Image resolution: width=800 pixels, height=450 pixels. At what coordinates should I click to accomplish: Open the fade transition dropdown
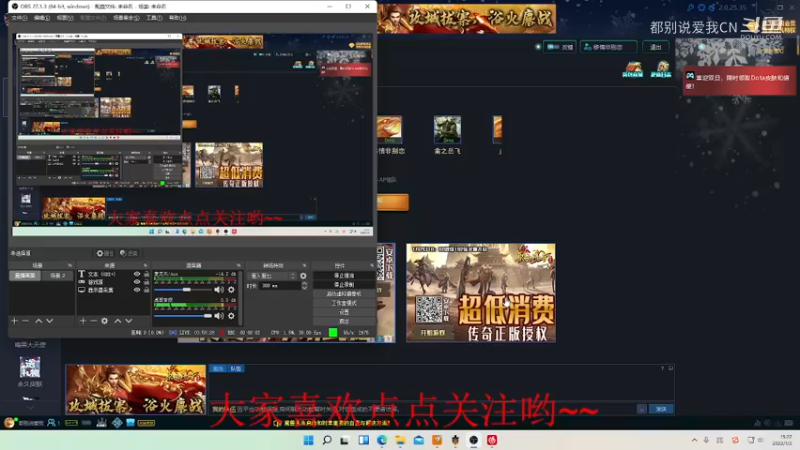tap(271, 276)
